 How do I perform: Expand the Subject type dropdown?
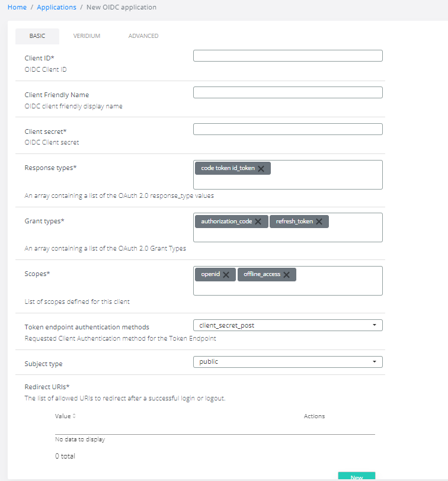tap(287, 362)
